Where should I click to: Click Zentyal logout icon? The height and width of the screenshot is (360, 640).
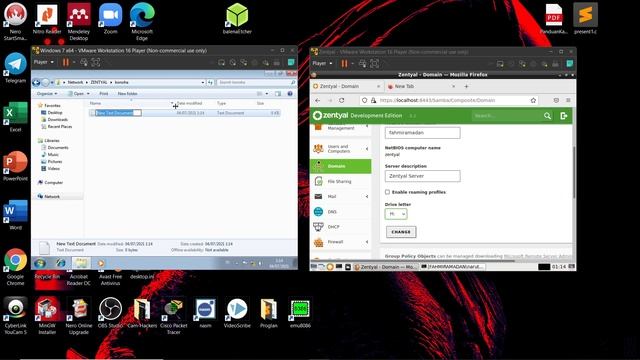pos(564,116)
